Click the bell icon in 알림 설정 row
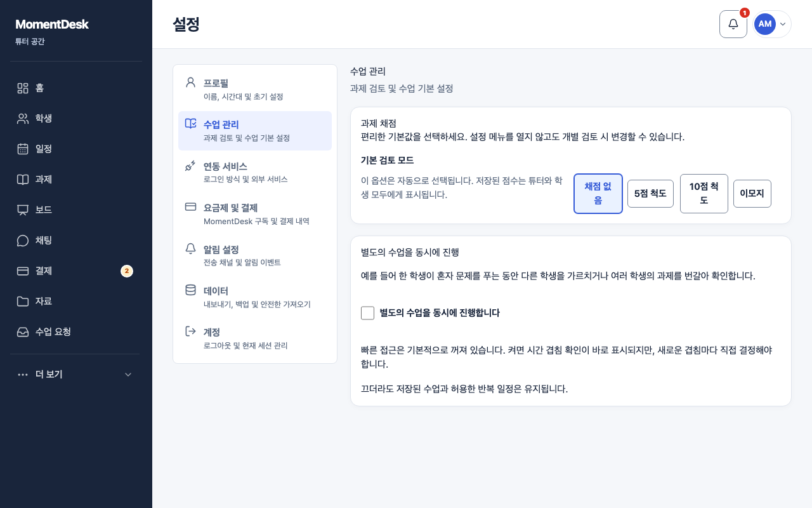 click(190, 248)
